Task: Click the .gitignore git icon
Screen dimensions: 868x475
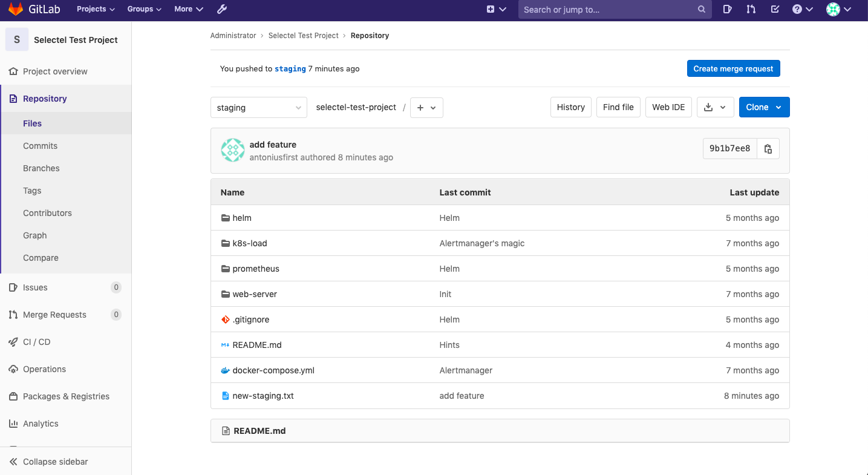Action: tap(226, 319)
